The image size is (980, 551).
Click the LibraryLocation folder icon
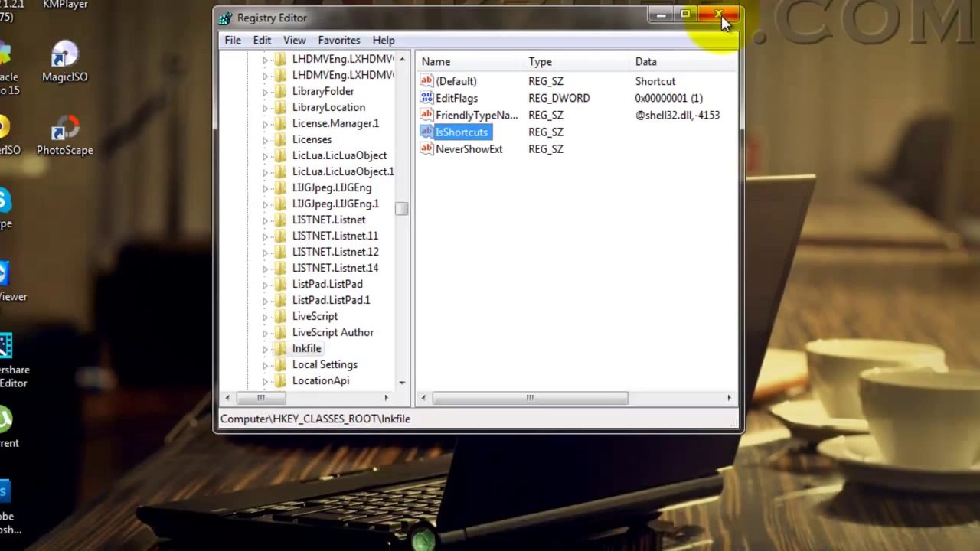pos(280,107)
